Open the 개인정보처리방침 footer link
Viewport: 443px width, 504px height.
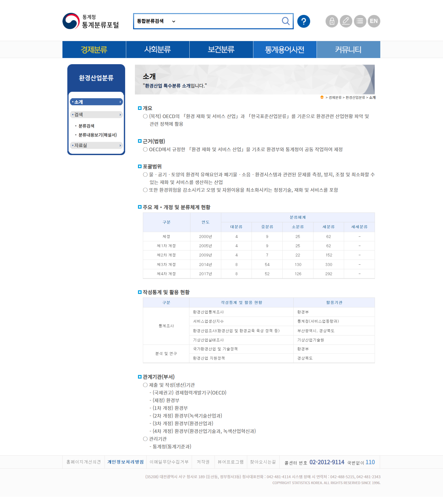(x=125, y=462)
